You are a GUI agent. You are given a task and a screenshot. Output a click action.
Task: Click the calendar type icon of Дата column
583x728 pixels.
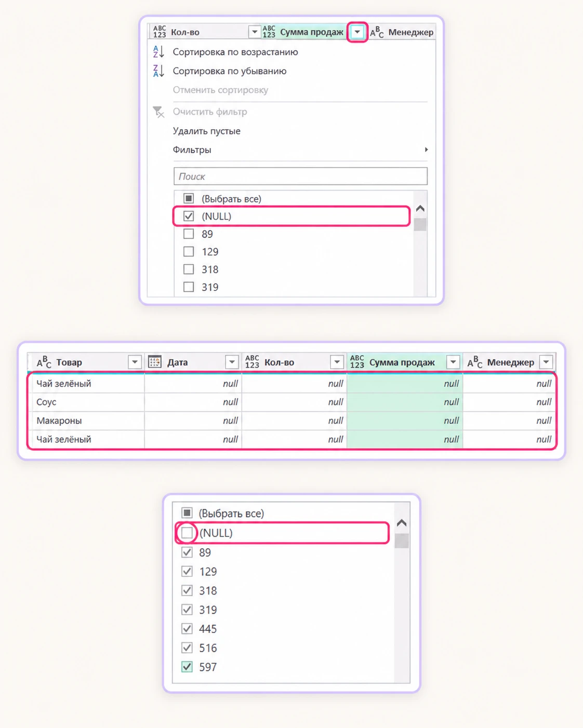(154, 362)
